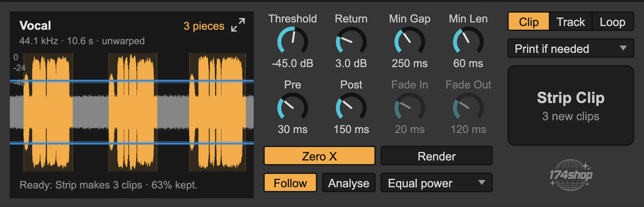Expand the waveform view with arrows icon

point(238,25)
